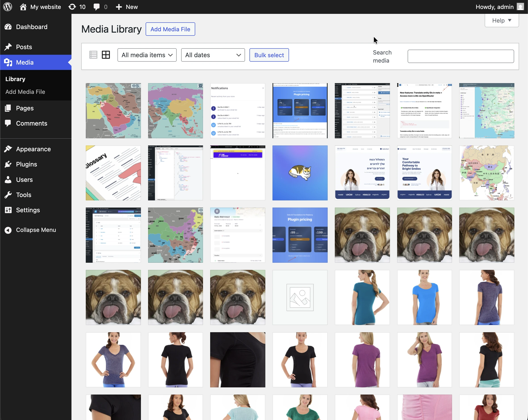Open the cat illustration thumbnail
The image size is (528, 420).
pyautogui.click(x=300, y=173)
